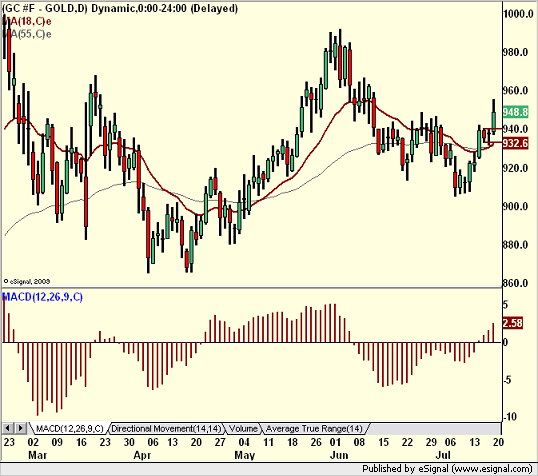Click the May month label on time axis
Screen dimensions: 538x476
(245, 455)
